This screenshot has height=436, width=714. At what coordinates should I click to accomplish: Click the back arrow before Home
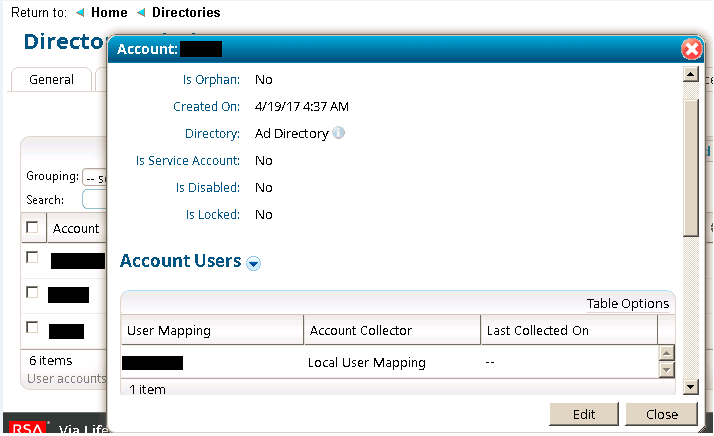(80, 13)
